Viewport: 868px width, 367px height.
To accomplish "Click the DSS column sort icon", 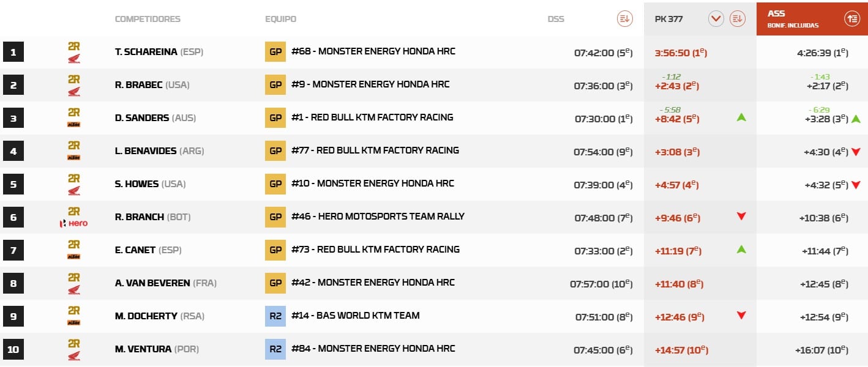I will (624, 19).
